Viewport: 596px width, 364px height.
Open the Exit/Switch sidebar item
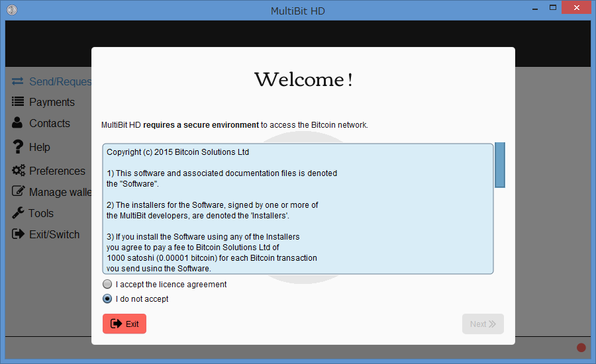[x=45, y=234]
